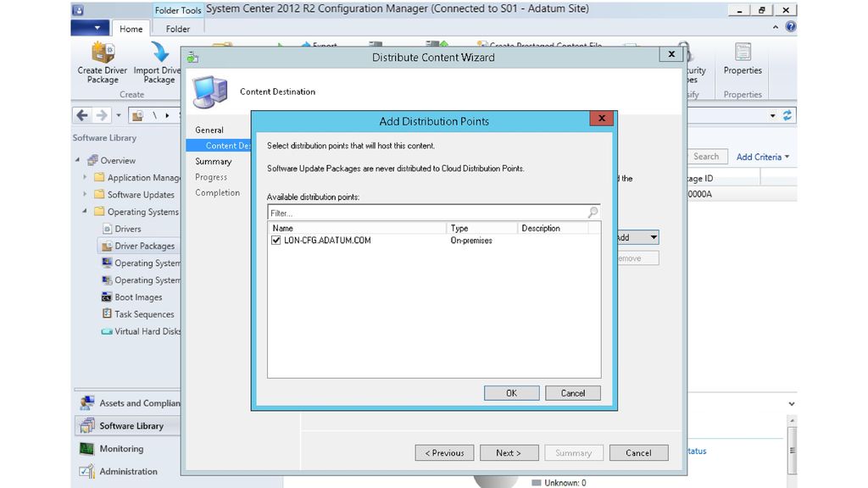This screenshot has height=488, width=868.
Task: Click the Driver Packages node icon
Action: coord(107,246)
